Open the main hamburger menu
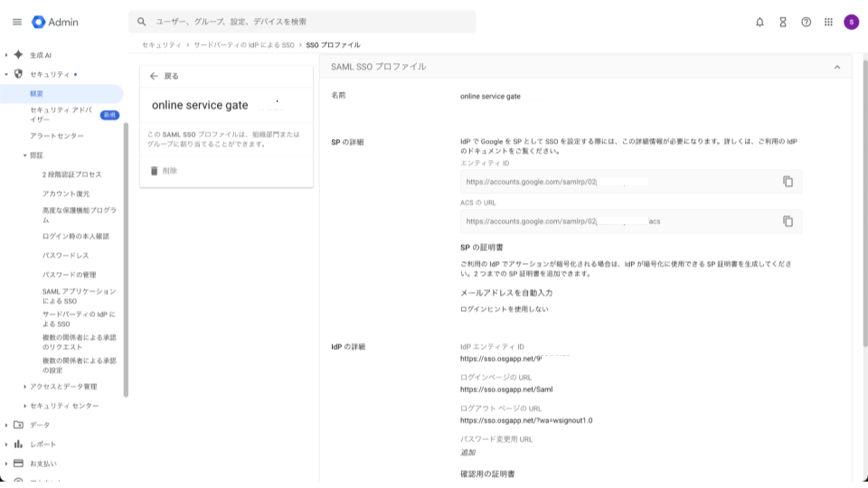 (x=17, y=22)
